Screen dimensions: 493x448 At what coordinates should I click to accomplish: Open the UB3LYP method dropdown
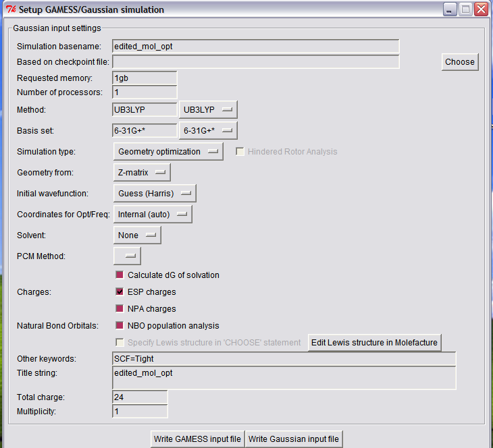pos(208,109)
